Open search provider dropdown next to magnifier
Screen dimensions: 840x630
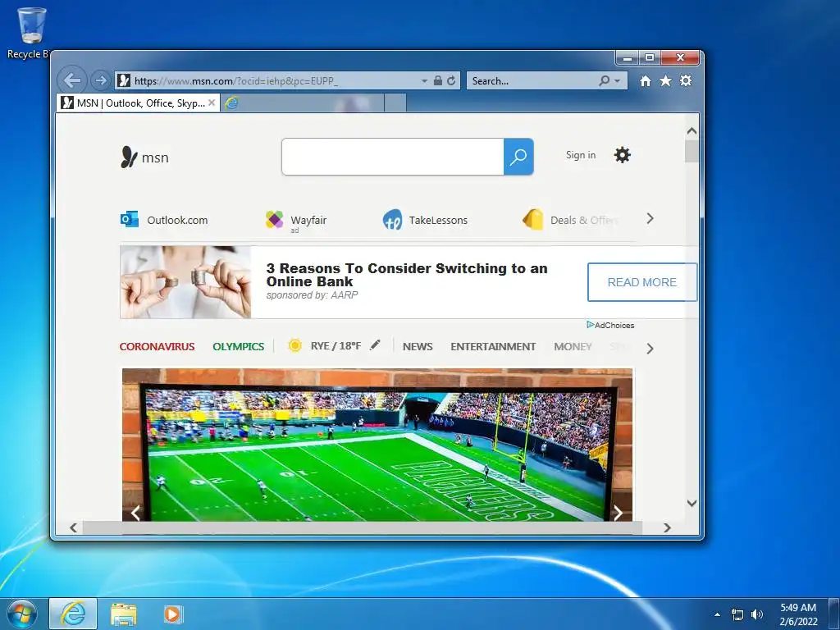[617, 81]
